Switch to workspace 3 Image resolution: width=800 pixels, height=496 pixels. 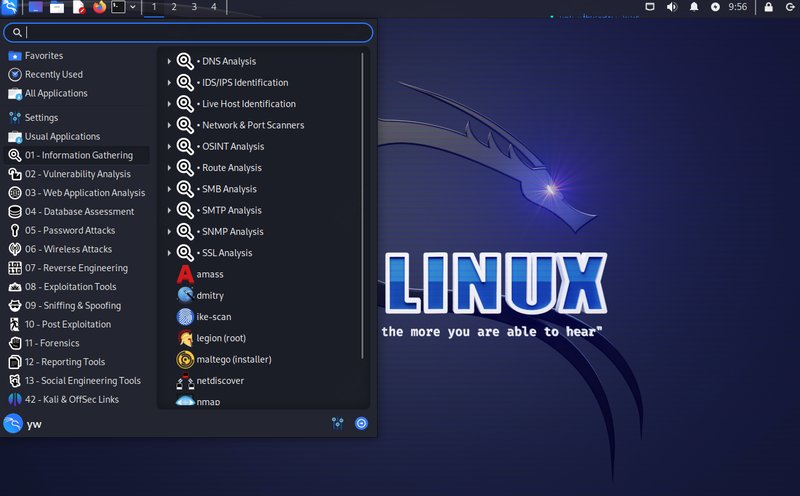(x=194, y=7)
